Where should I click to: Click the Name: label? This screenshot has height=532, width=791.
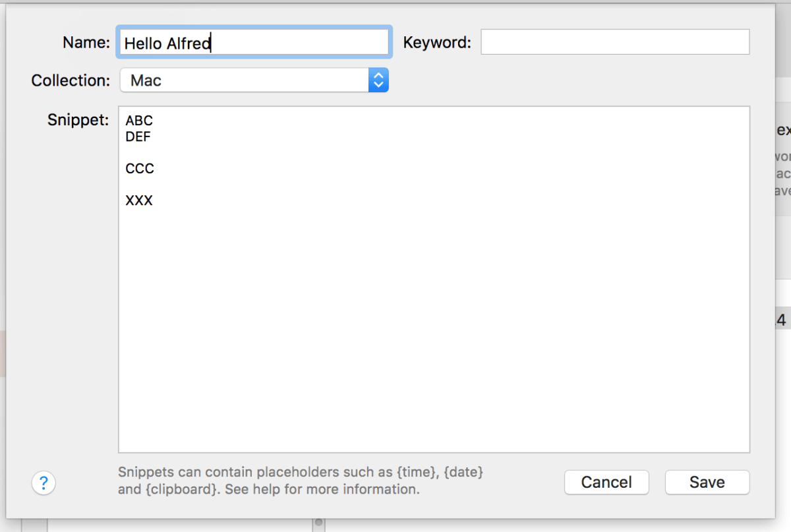(x=86, y=43)
